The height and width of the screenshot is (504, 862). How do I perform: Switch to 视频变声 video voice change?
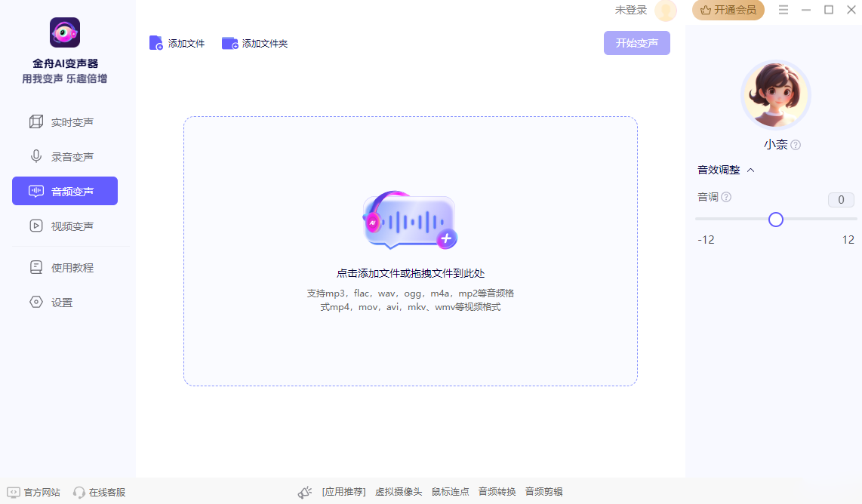pos(65,226)
